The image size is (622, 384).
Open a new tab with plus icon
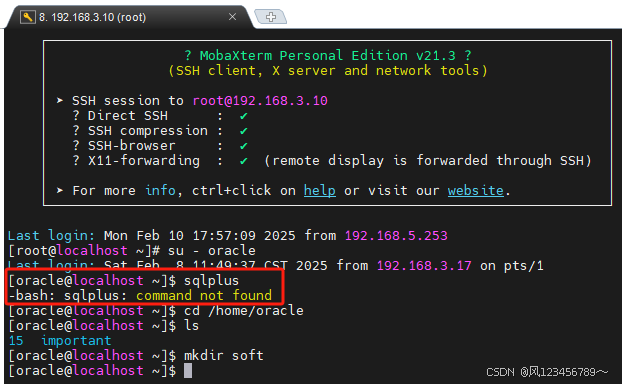click(271, 17)
